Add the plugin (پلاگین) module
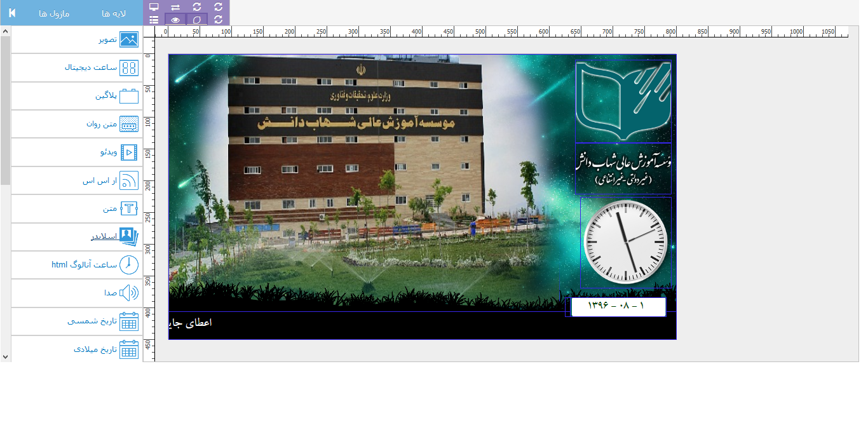The width and height of the screenshot is (868, 425). [x=77, y=96]
